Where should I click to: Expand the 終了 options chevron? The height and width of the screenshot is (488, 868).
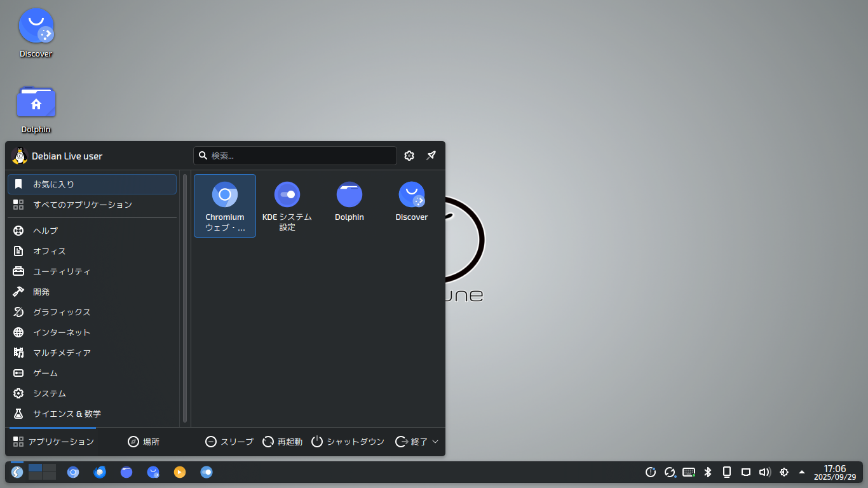[435, 442]
